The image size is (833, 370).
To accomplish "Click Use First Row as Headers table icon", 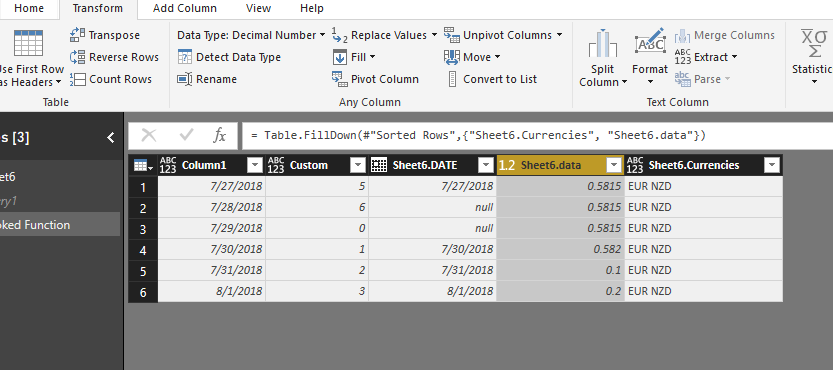I will pyautogui.click(x=28, y=43).
